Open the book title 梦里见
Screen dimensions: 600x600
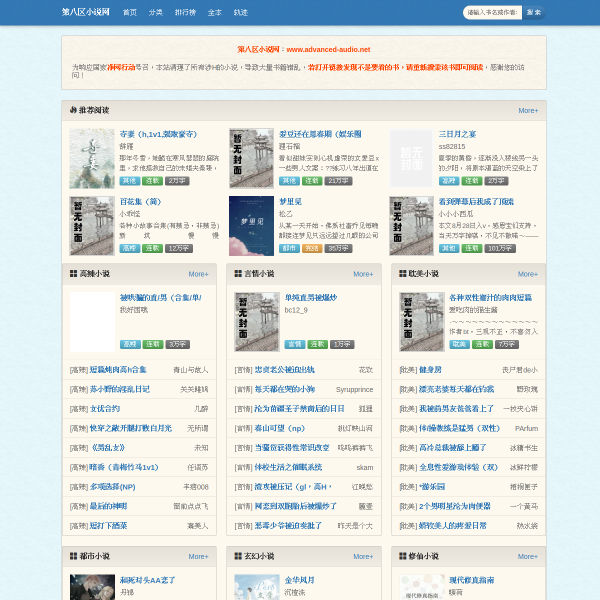[290, 202]
